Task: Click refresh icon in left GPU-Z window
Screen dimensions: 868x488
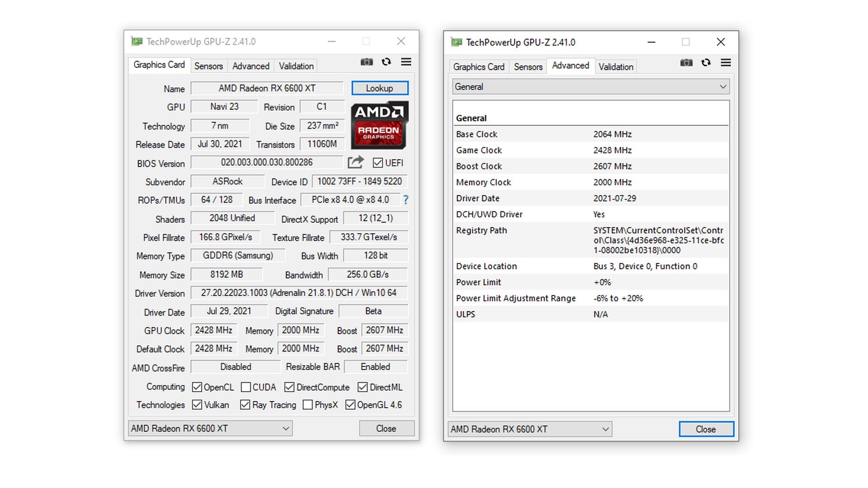Action: click(386, 62)
